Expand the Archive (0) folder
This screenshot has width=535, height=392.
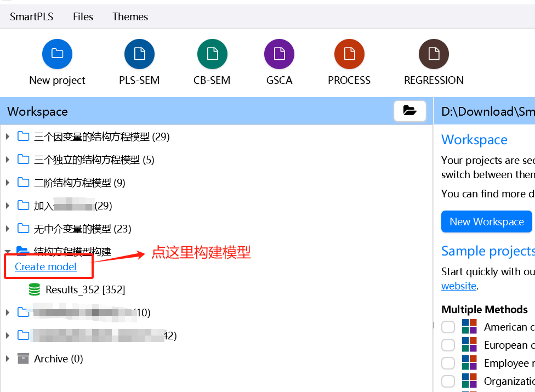click(8, 359)
